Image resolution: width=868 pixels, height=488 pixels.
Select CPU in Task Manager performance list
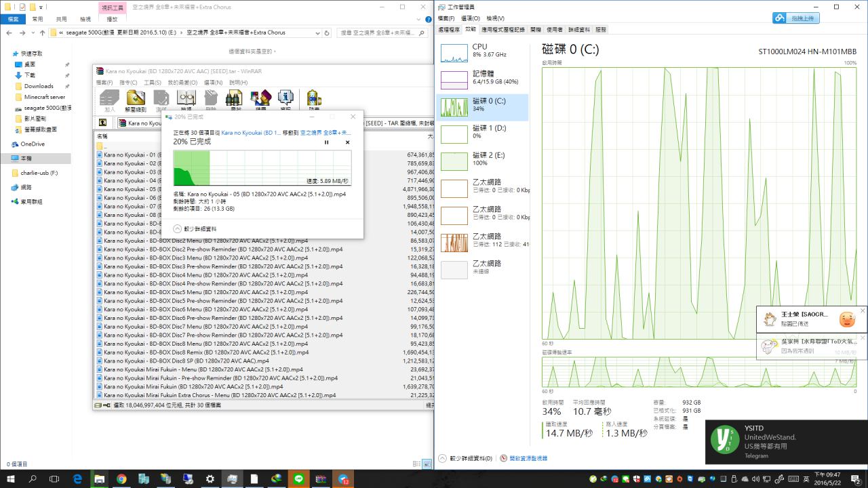pos(482,53)
